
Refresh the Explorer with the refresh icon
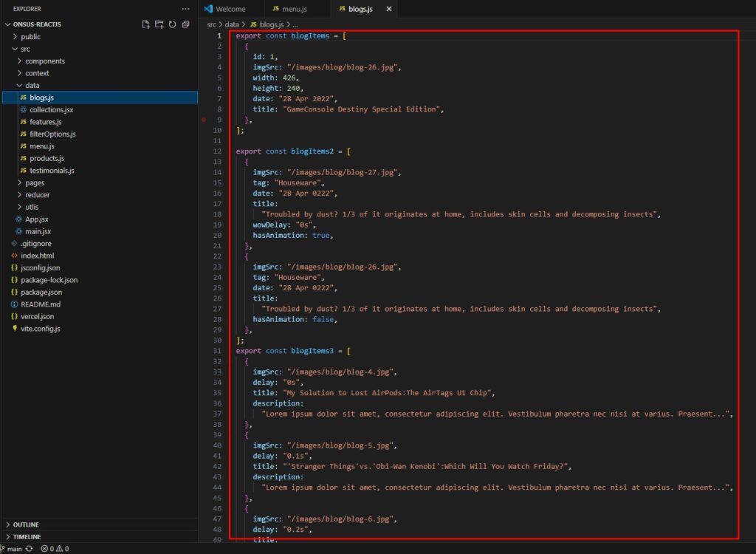click(x=172, y=24)
